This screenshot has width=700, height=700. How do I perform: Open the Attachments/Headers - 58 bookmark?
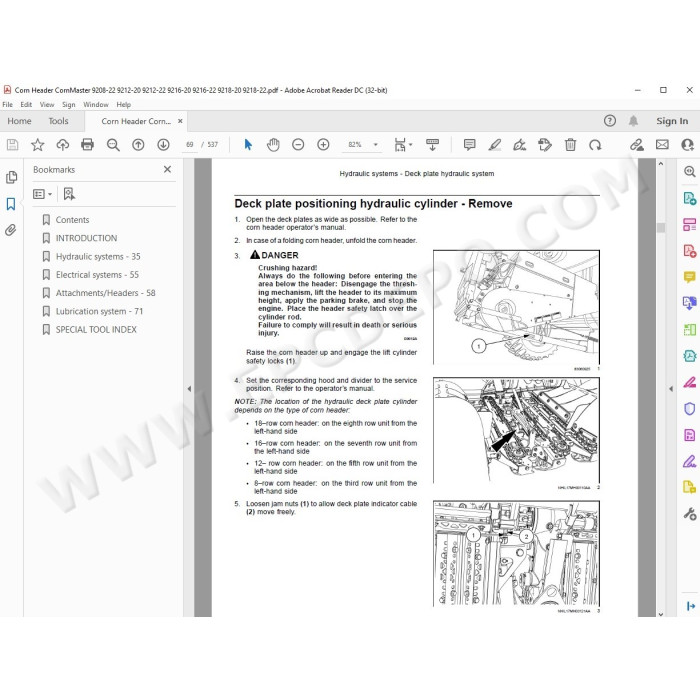tap(105, 293)
